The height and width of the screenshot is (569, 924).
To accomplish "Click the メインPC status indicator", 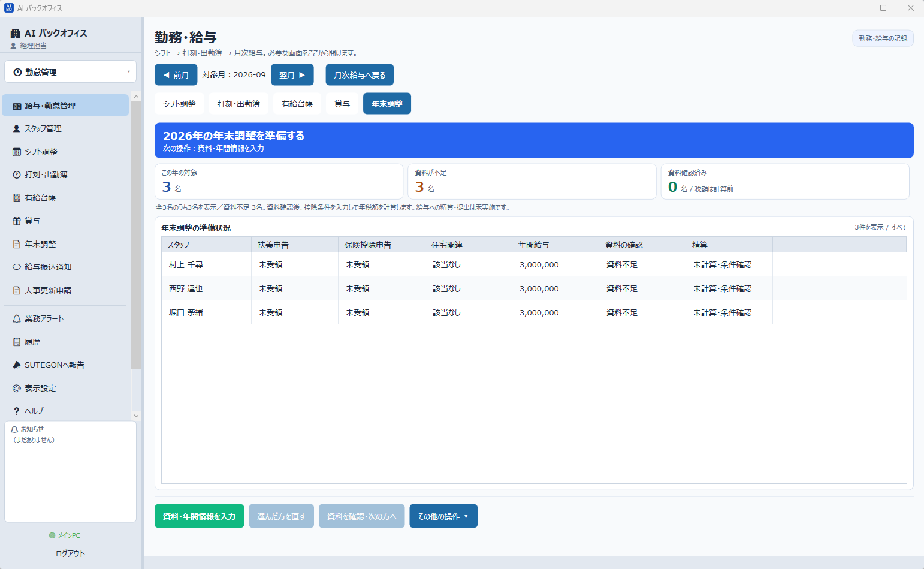I will [65, 535].
